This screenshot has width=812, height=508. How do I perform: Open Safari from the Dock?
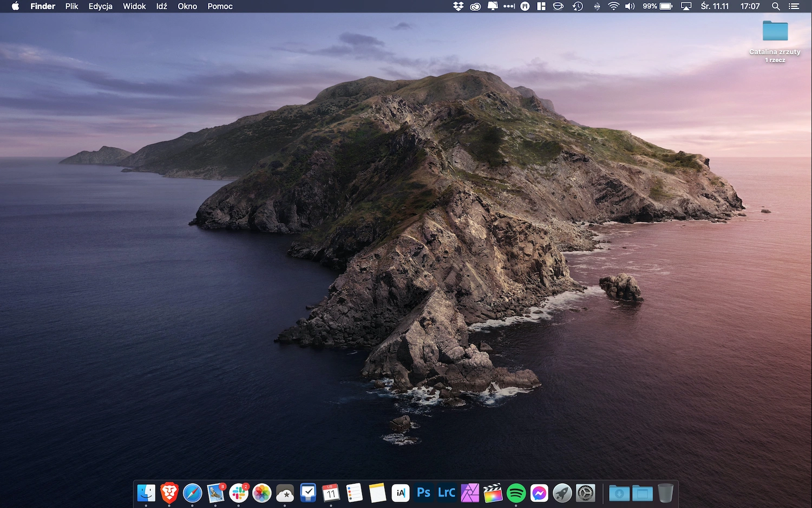click(x=192, y=493)
